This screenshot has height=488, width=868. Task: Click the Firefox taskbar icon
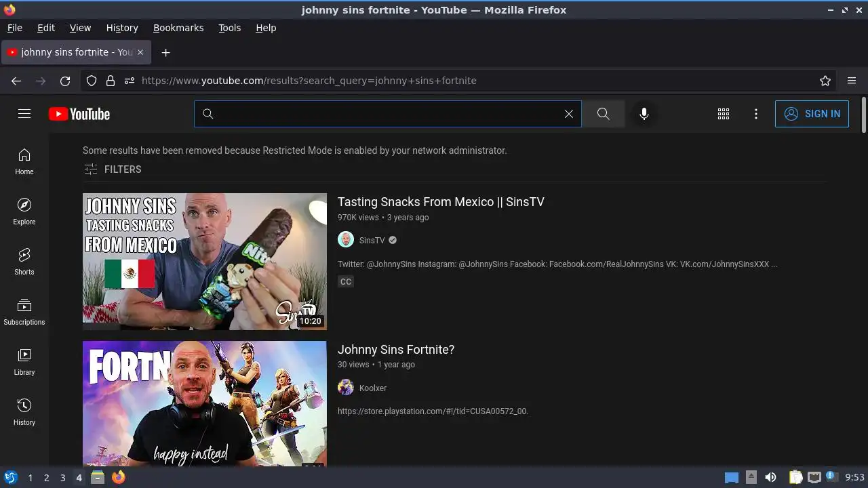coord(119,477)
